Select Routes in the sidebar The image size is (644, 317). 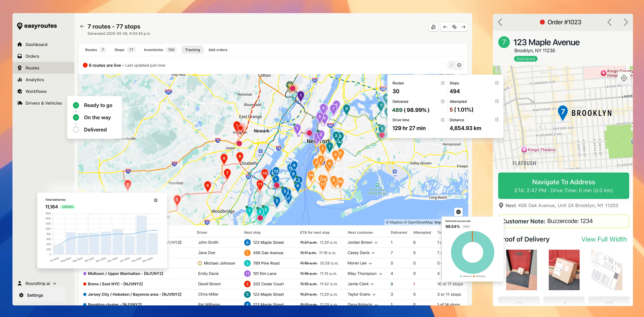coord(32,68)
